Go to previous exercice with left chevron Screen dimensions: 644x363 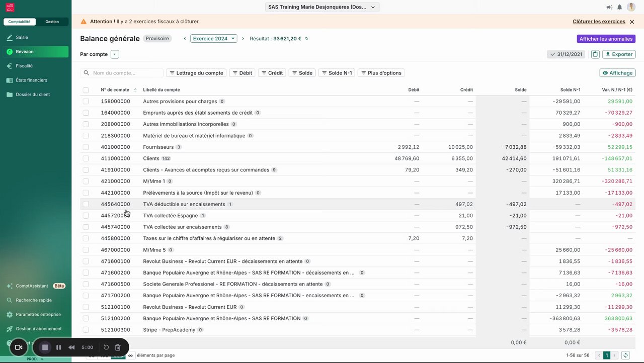(185, 39)
